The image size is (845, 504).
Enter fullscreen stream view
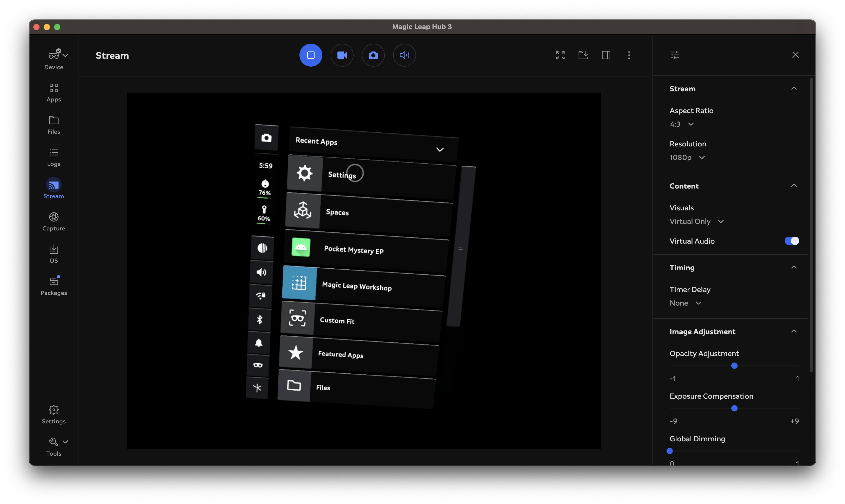[560, 55]
